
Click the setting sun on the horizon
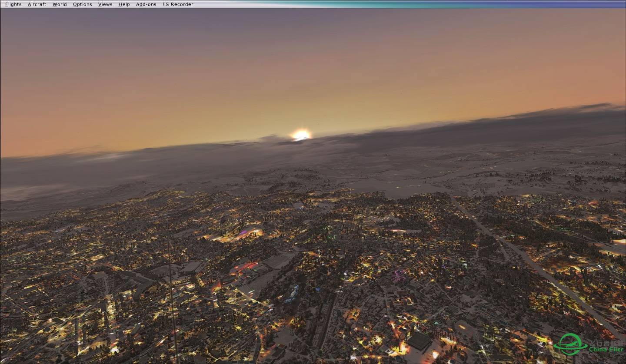point(301,135)
